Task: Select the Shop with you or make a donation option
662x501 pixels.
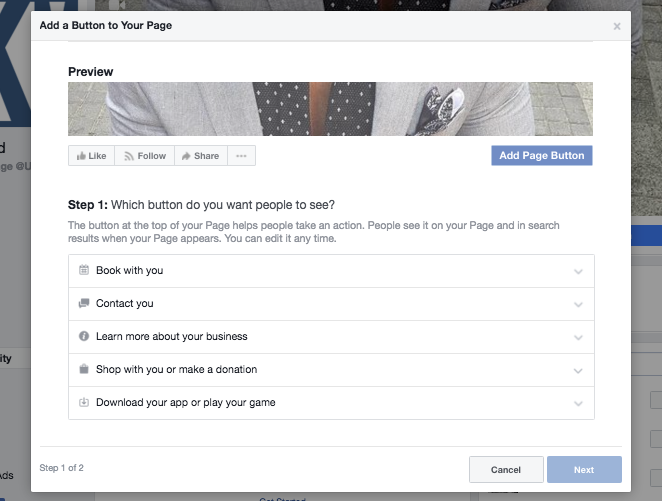Action: click(x=176, y=370)
